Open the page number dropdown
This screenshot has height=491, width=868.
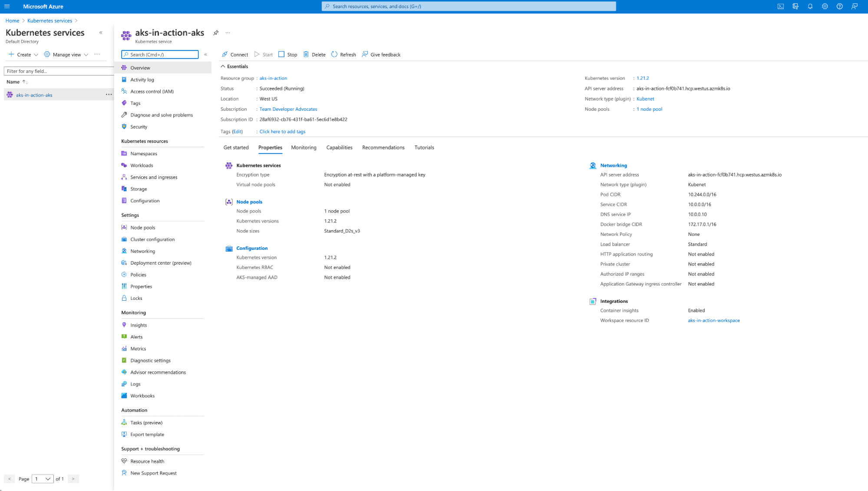pyautogui.click(x=43, y=479)
